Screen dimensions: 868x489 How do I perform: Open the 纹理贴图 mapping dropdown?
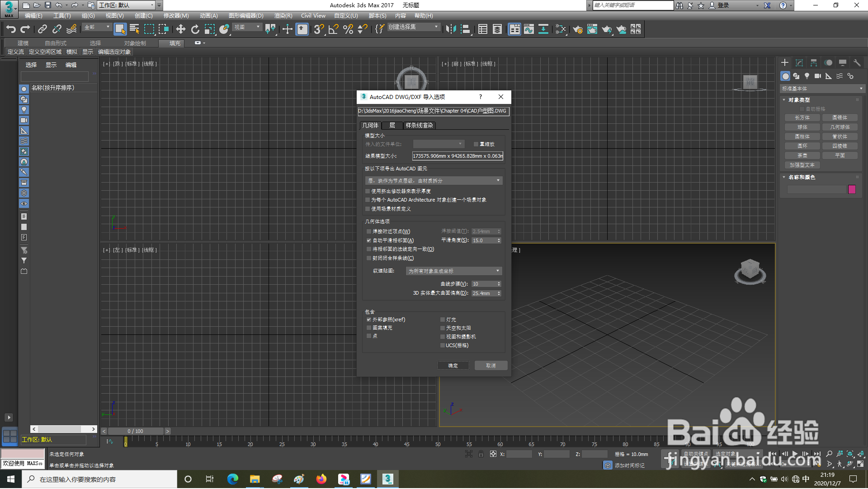coord(454,271)
